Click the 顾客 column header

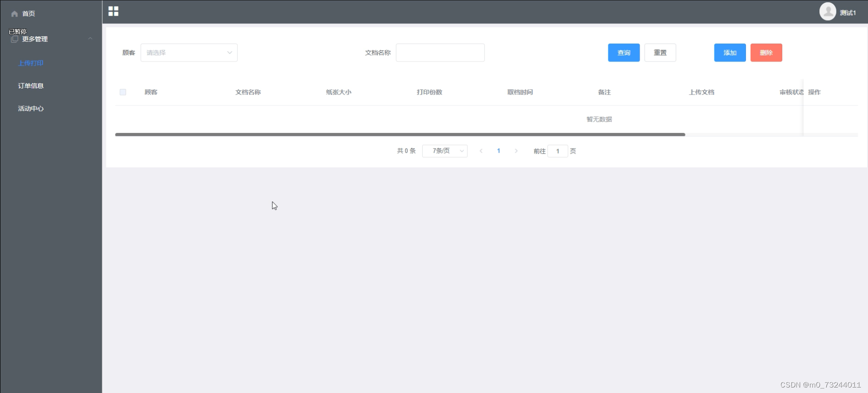coord(151,92)
